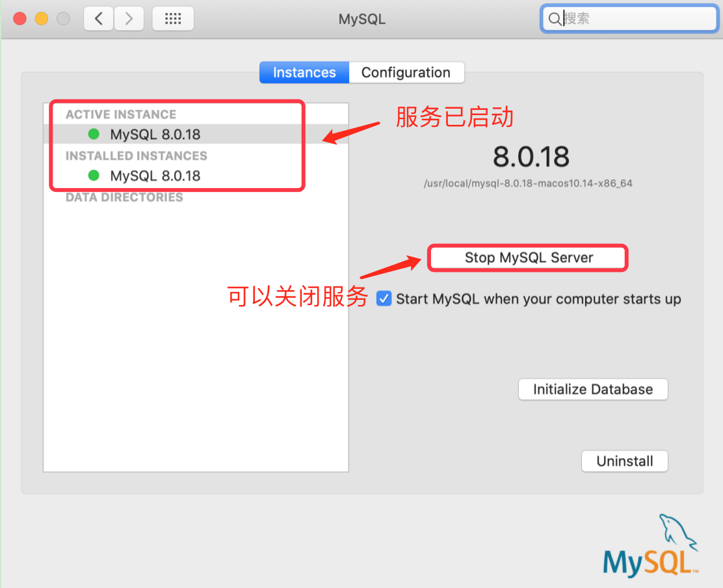
Task: Close the window with the red button
Action: coord(20,18)
